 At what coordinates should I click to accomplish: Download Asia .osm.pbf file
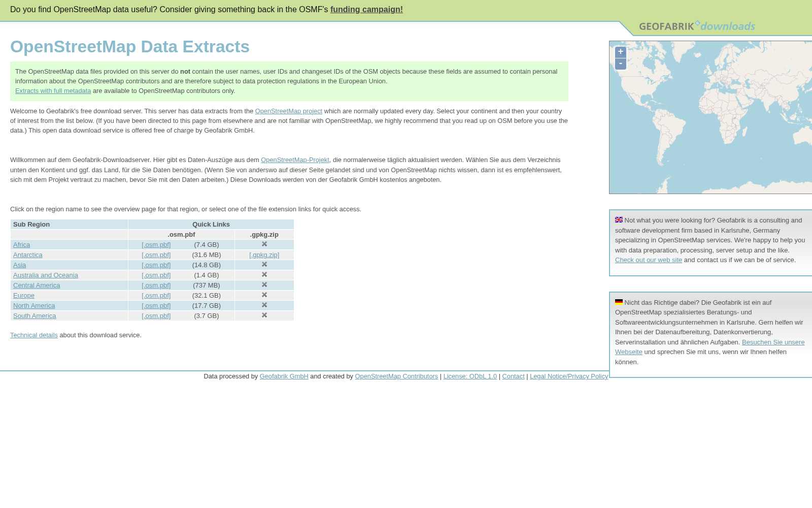tap(156, 265)
